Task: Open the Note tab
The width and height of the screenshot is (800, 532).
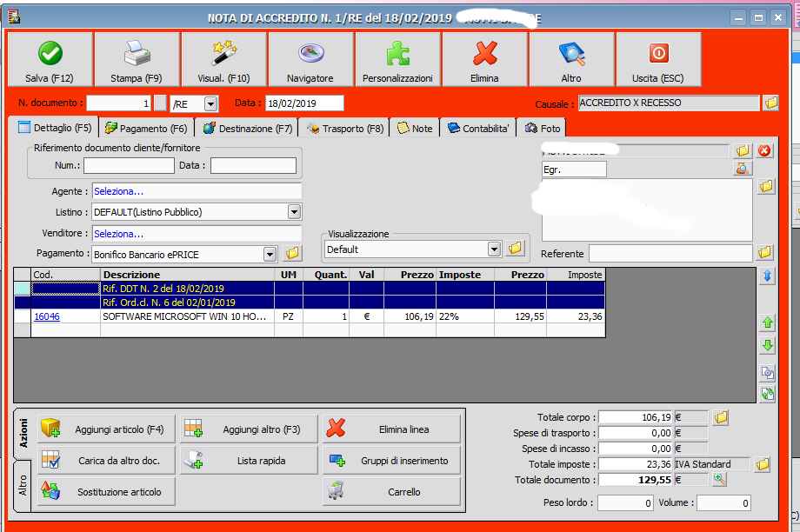Action: coord(415,129)
